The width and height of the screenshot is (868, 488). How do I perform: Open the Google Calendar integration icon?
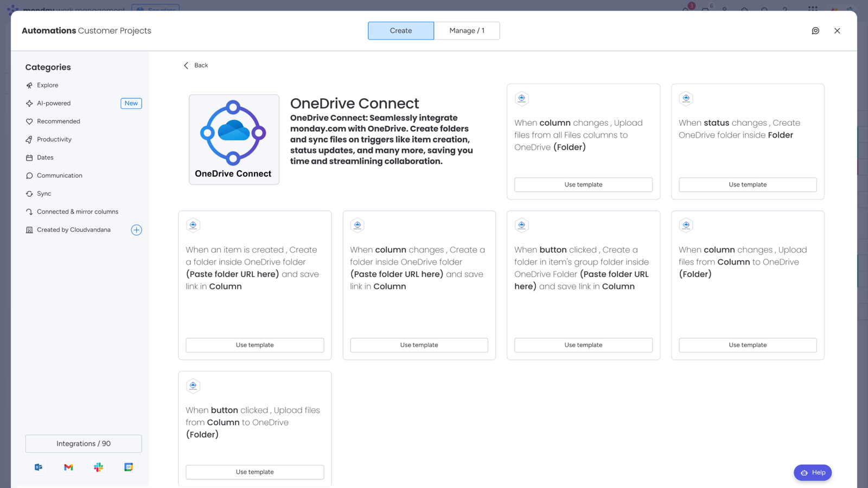129,467
